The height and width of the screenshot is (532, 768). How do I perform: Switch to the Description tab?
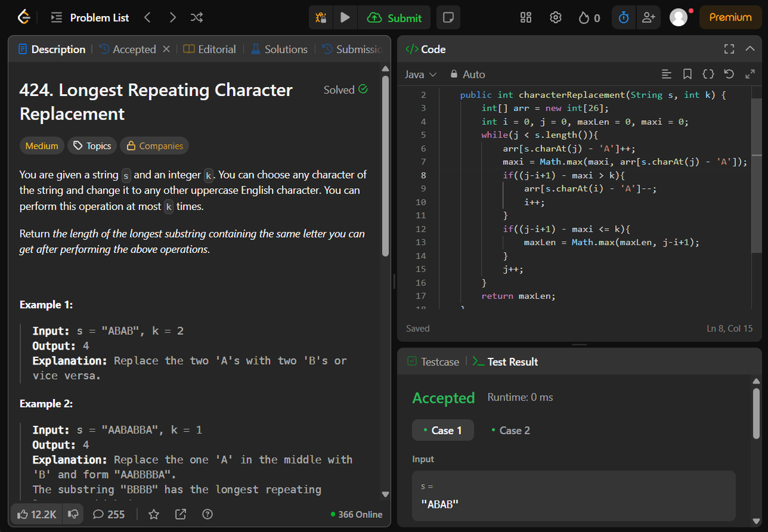click(52, 49)
